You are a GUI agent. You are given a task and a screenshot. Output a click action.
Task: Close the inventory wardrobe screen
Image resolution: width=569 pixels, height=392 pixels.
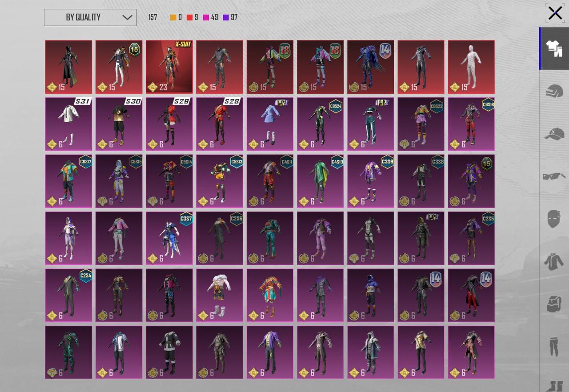pos(555,13)
